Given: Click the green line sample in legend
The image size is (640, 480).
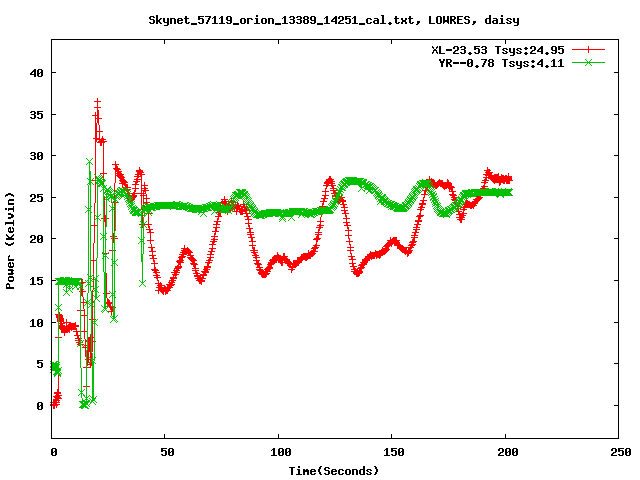Looking at the screenshot, I should (x=588, y=62).
